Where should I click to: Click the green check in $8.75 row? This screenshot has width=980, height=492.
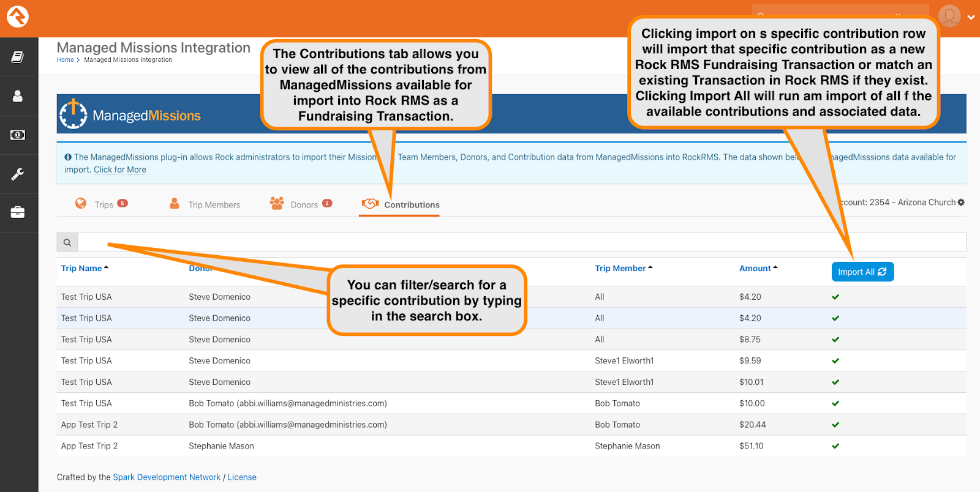835,340
